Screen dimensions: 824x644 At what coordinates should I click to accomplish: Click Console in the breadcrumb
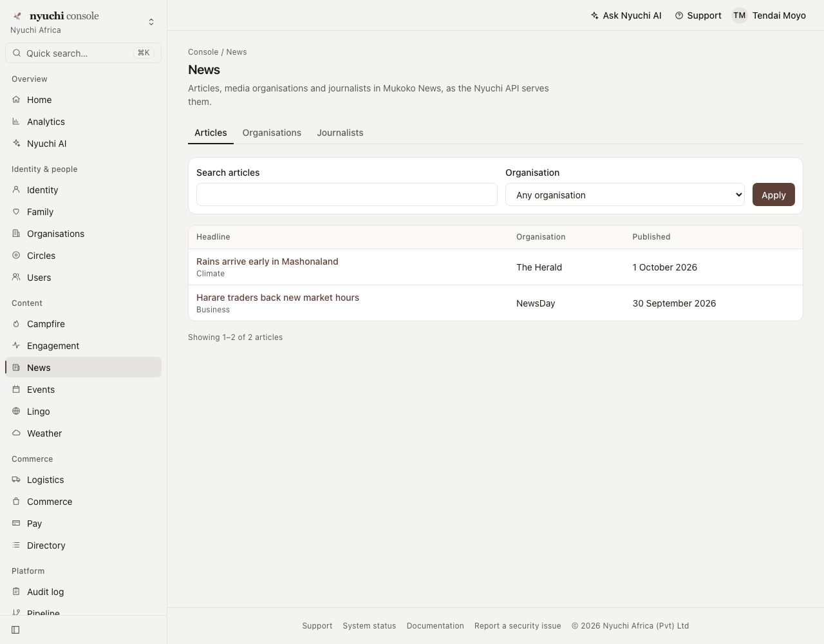coord(203,52)
